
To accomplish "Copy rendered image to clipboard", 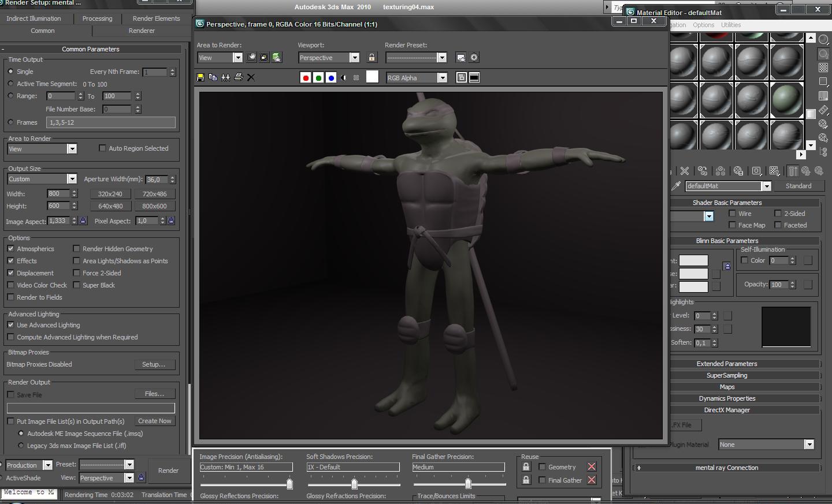I will coord(213,77).
